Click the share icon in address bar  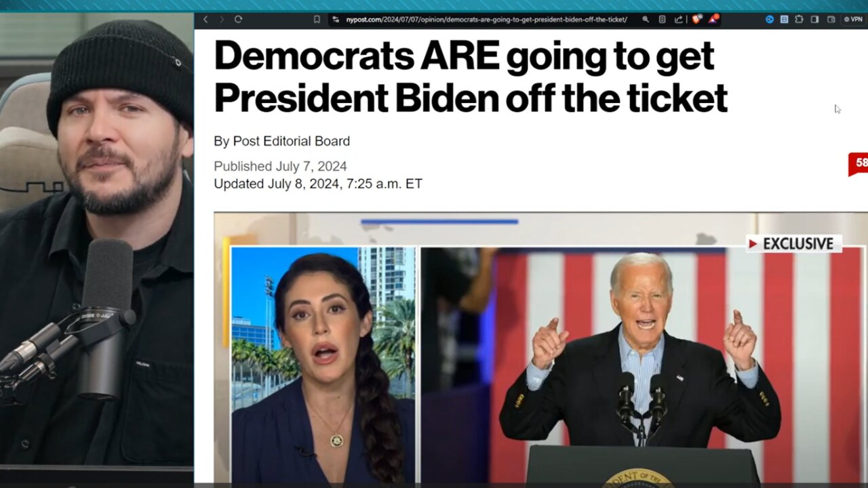coord(678,20)
